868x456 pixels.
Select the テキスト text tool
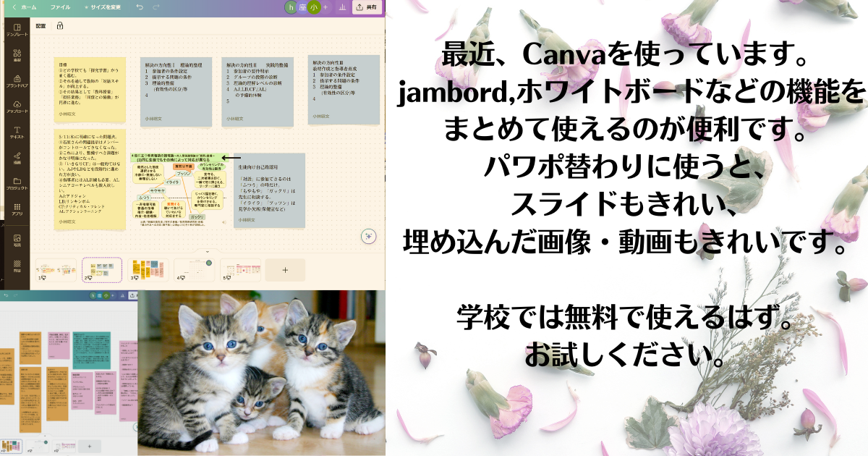pos(17,132)
